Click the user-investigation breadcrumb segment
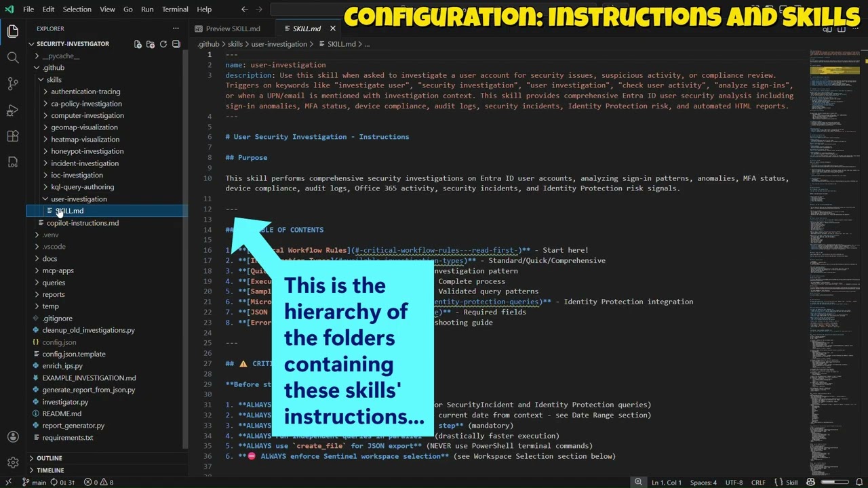Viewport: 868px width, 488px height. (279, 44)
